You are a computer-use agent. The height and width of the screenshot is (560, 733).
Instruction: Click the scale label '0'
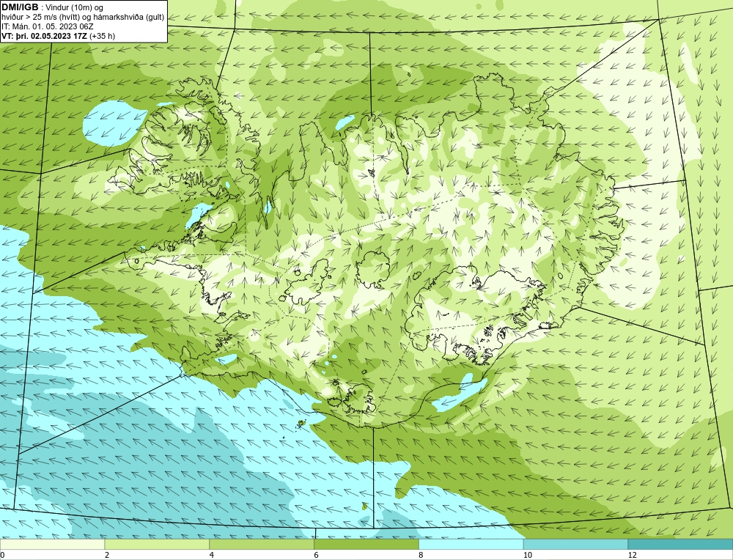click(x=2, y=555)
